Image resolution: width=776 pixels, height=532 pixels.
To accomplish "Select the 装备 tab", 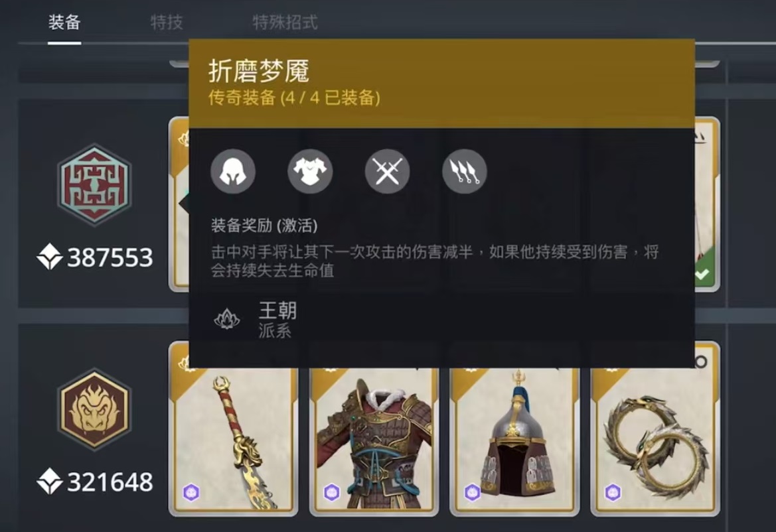I will click(64, 23).
